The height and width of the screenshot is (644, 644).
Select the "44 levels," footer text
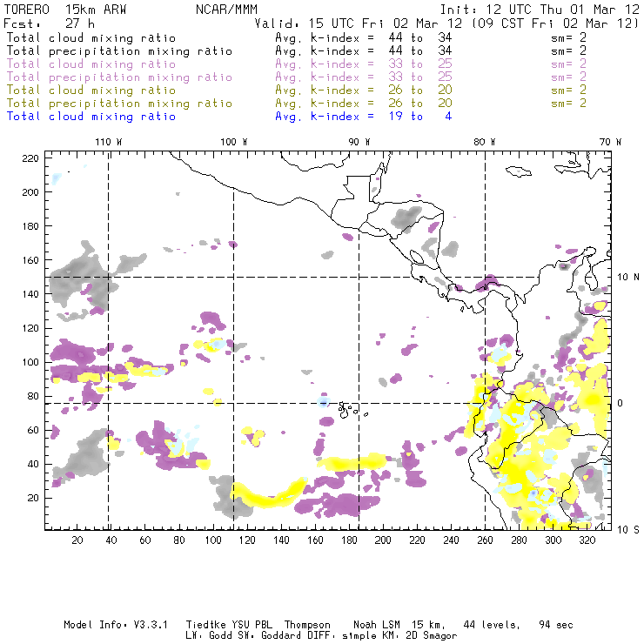(x=492, y=625)
